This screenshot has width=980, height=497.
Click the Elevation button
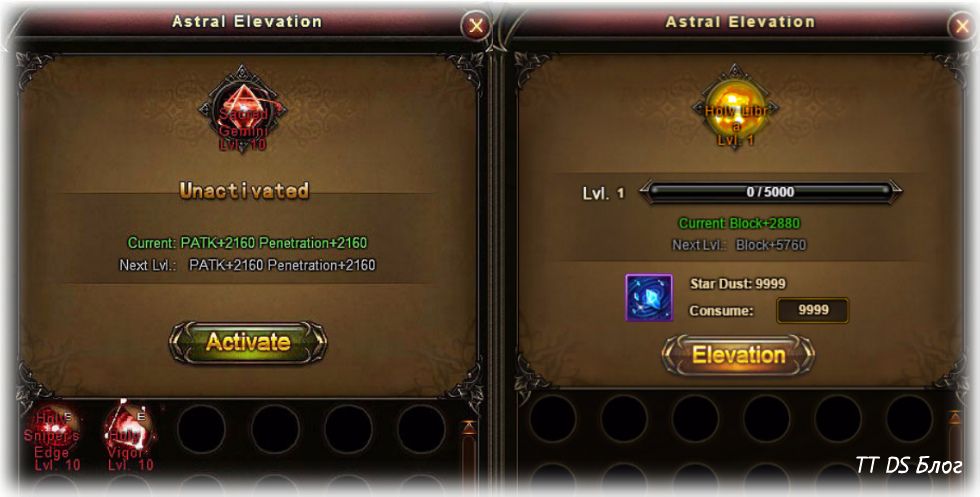738,355
